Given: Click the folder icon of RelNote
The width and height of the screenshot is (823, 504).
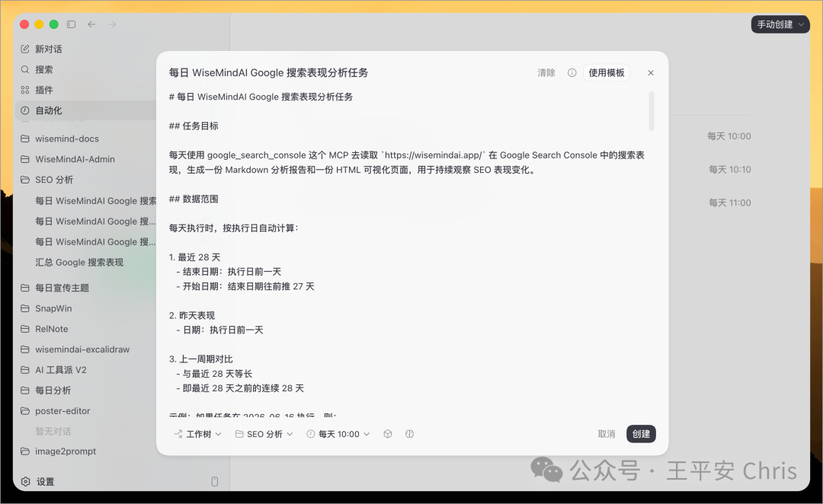Looking at the screenshot, I should point(24,329).
